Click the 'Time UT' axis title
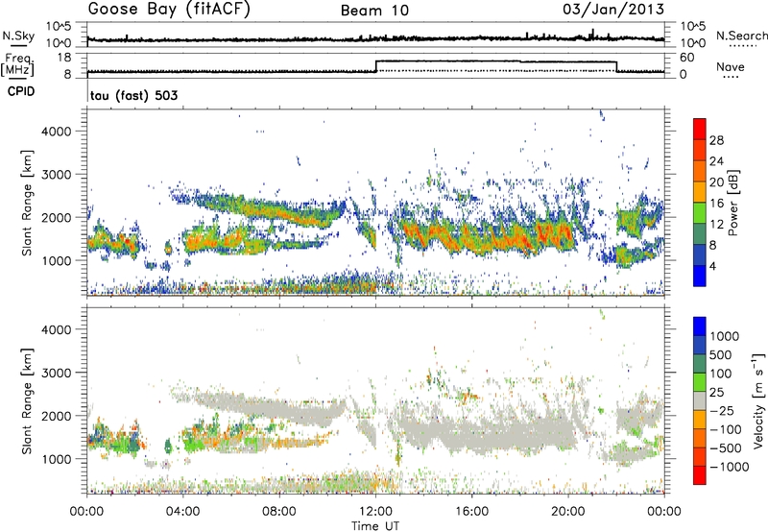Image resolution: width=768 pixels, height=532 pixels. (375, 526)
